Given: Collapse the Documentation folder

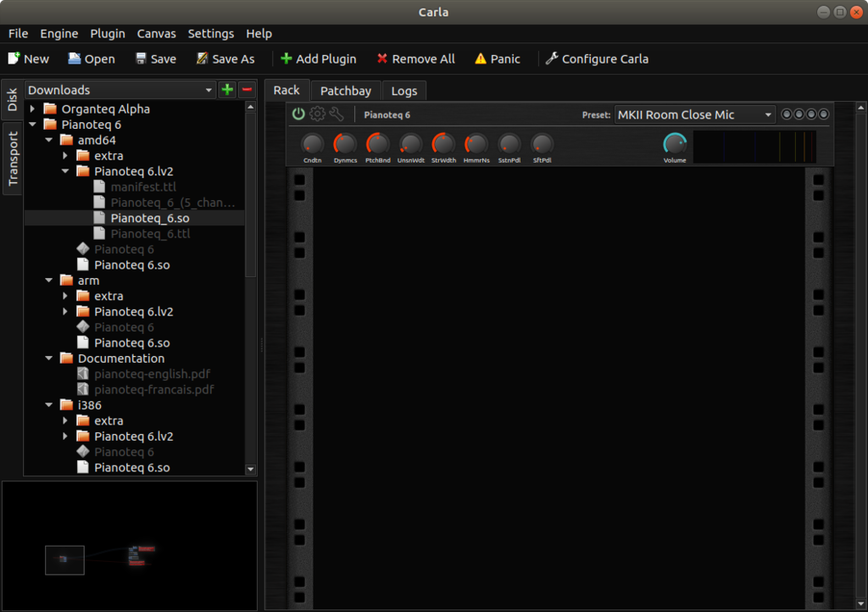Looking at the screenshot, I should coord(48,359).
